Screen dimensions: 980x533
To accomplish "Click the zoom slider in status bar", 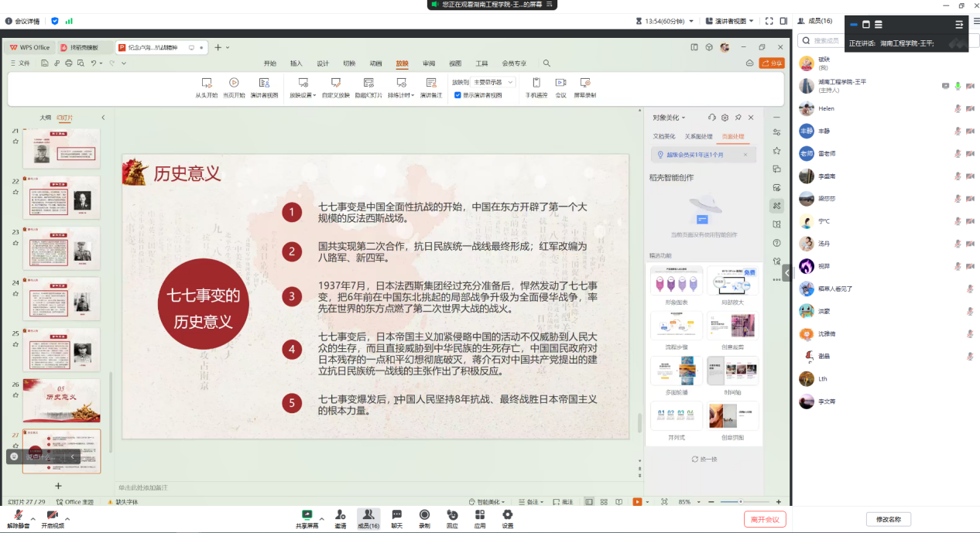I will (740, 502).
